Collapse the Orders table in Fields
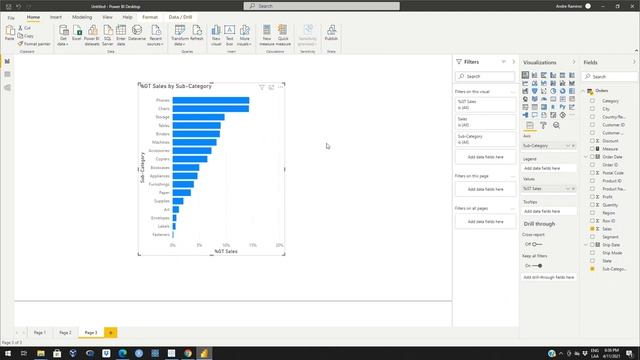Screen dimensions: 640x360 tap(584, 91)
